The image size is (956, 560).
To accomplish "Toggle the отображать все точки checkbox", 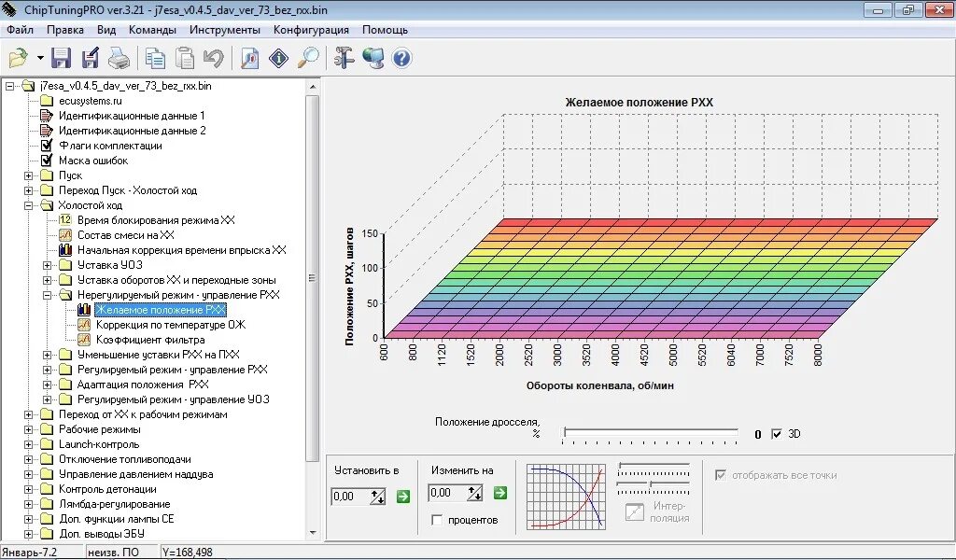I will coord(721,475).
